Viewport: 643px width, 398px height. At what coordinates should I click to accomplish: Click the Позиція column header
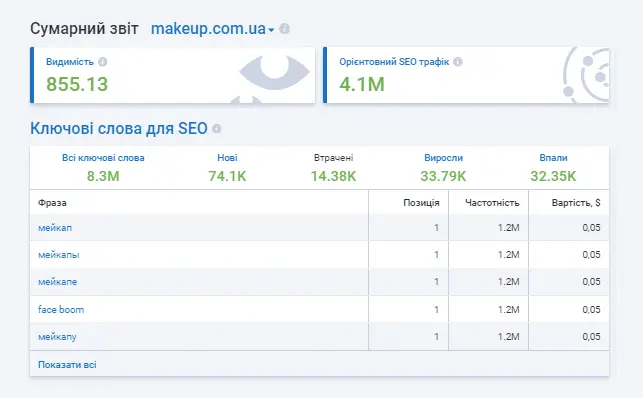(x=421, y=203)
